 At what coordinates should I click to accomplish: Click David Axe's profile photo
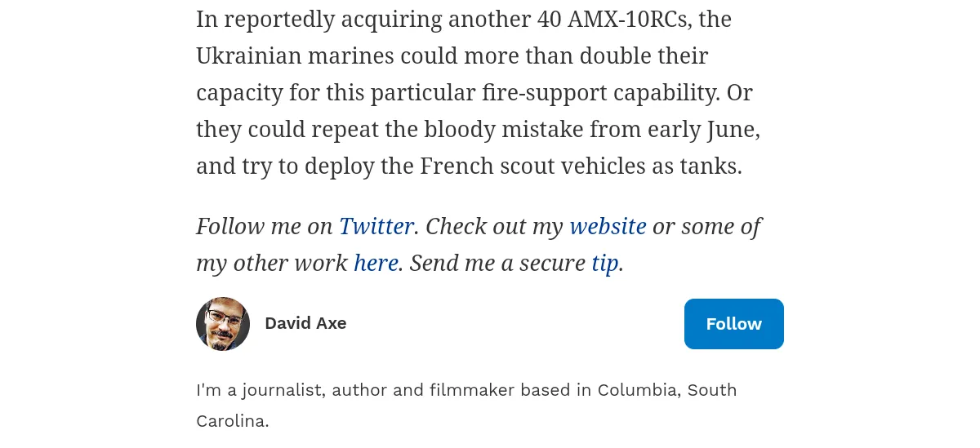[223, 324]
